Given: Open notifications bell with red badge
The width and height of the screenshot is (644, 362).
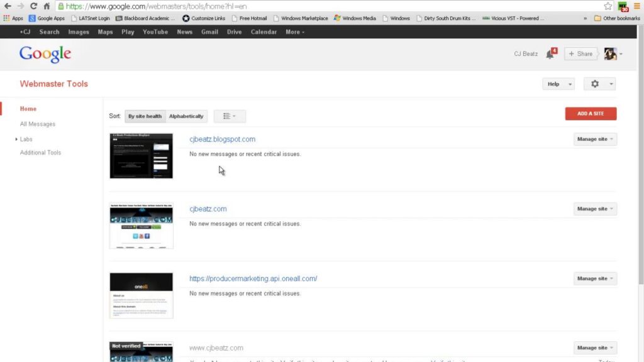Looking at the screenshot, I should [x=551, y=53].
